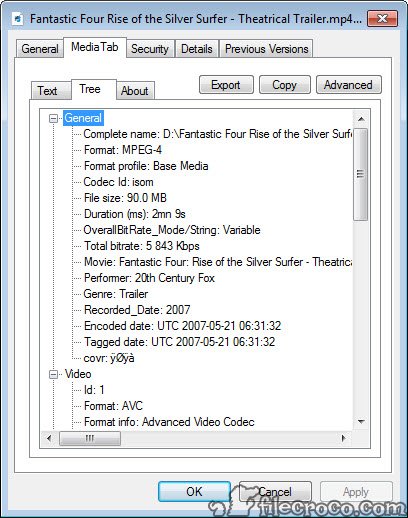Open the Details tab
The image size is (408, 518).
point(197,49)
